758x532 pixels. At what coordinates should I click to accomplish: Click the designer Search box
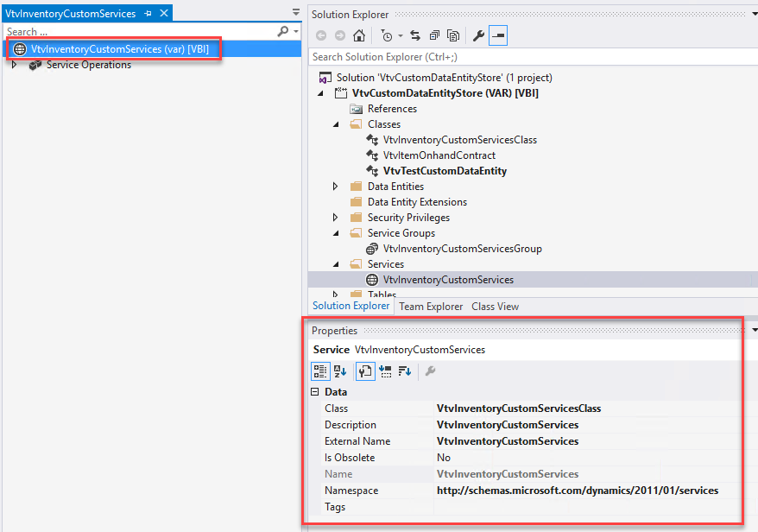tap(140, 32)
